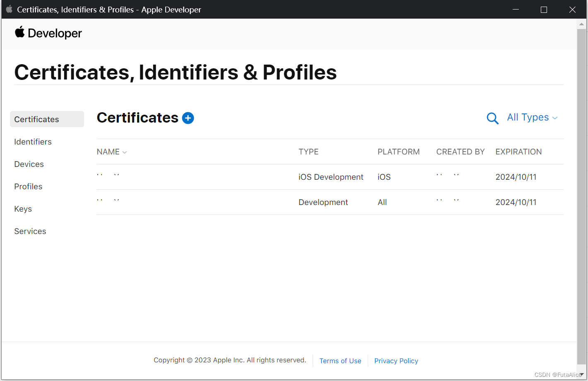
Task: Click the TYPE column header
Action: (308, 152)
